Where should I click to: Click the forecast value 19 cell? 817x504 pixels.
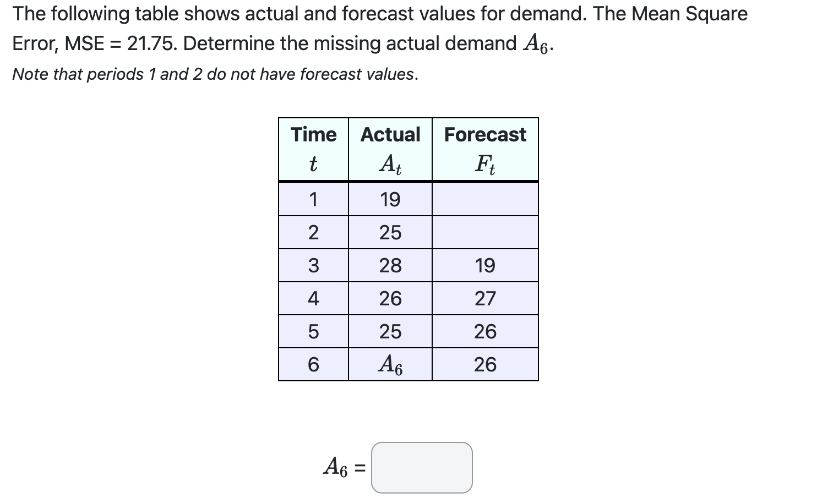(x=485, y=265)
